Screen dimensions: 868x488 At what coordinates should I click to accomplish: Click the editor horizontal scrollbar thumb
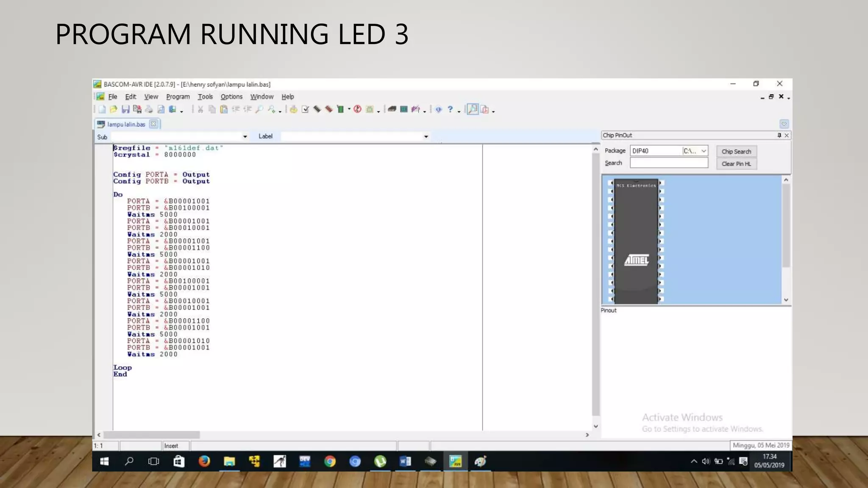(x=152, y=435)
